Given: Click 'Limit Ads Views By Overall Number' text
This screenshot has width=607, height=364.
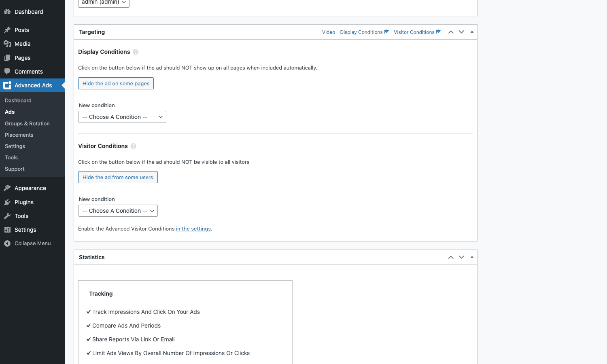Looking at the screenshot, I should point(171,353).
